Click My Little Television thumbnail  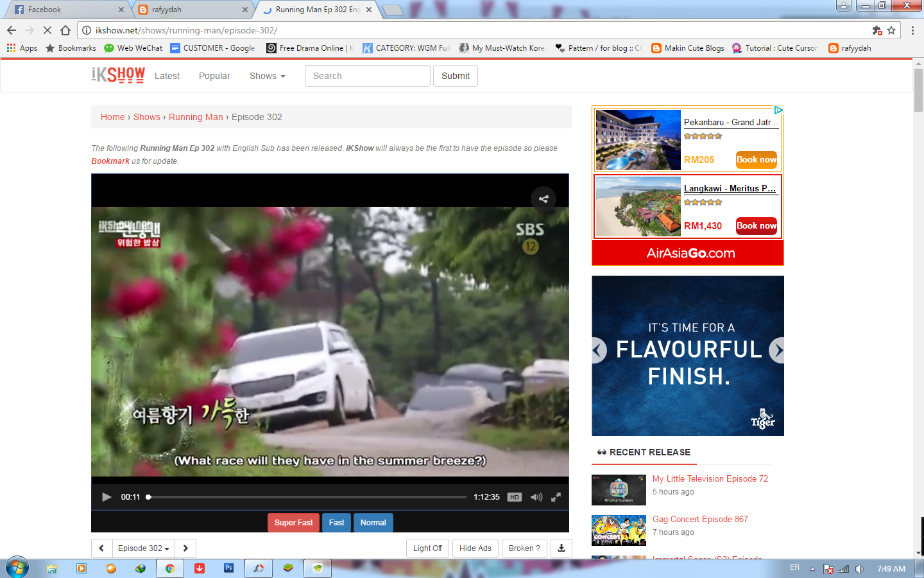click(619, 490)
